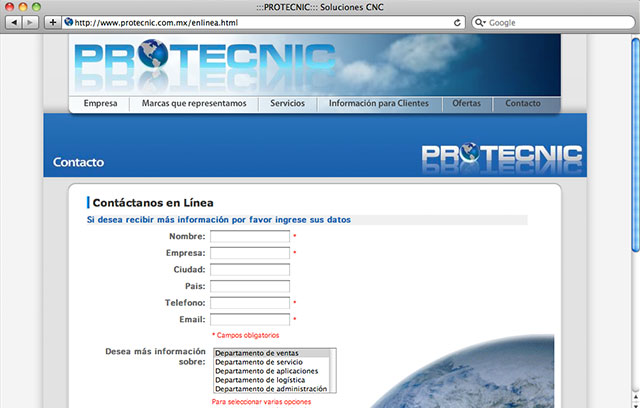Go forward with the browser forward arrow
This screenshot has width=640, height=408.
[x=30, y=22]
